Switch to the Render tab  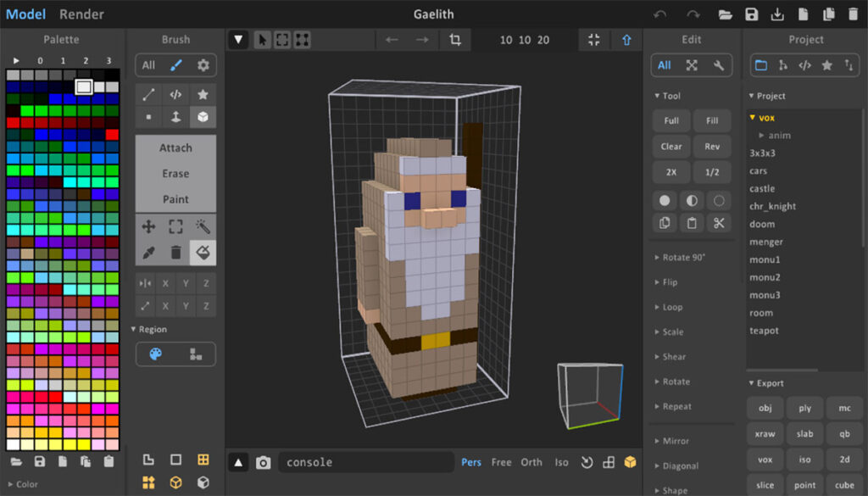coord(81,14)
